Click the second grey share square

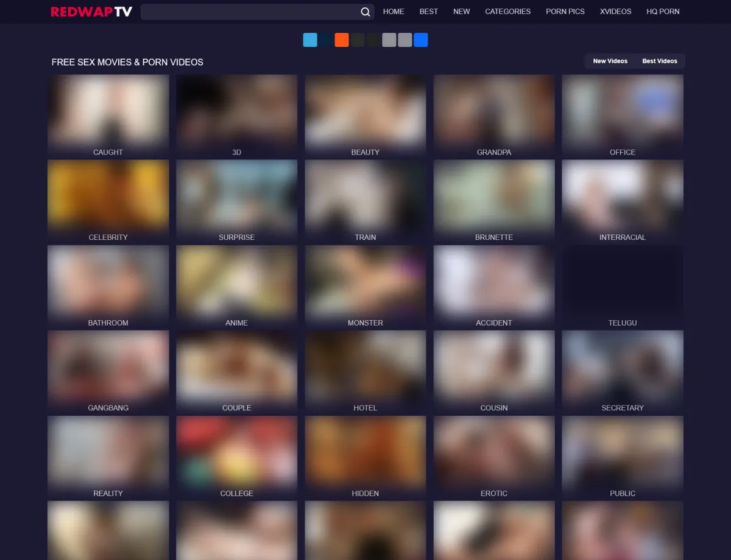coord(405,40)
